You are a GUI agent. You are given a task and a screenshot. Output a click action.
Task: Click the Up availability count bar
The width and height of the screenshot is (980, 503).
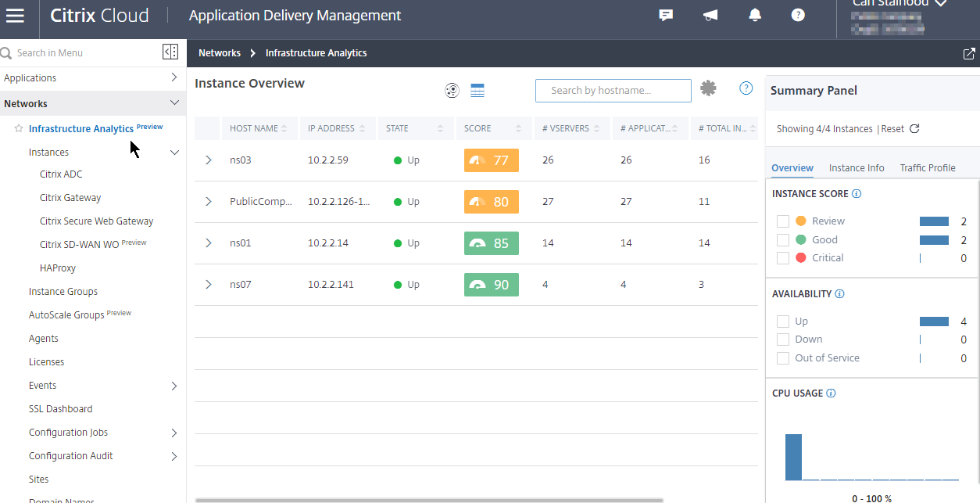tap(934, 322)
